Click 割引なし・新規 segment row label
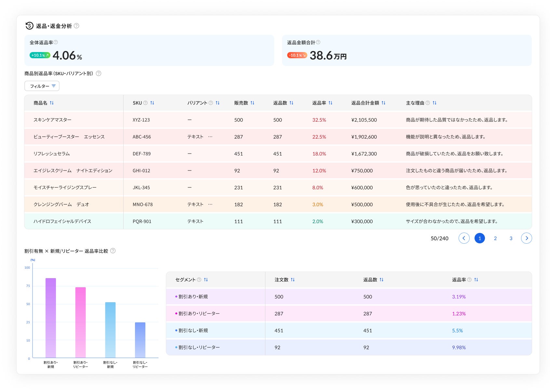The image size is (550, 392). (193, 331)
